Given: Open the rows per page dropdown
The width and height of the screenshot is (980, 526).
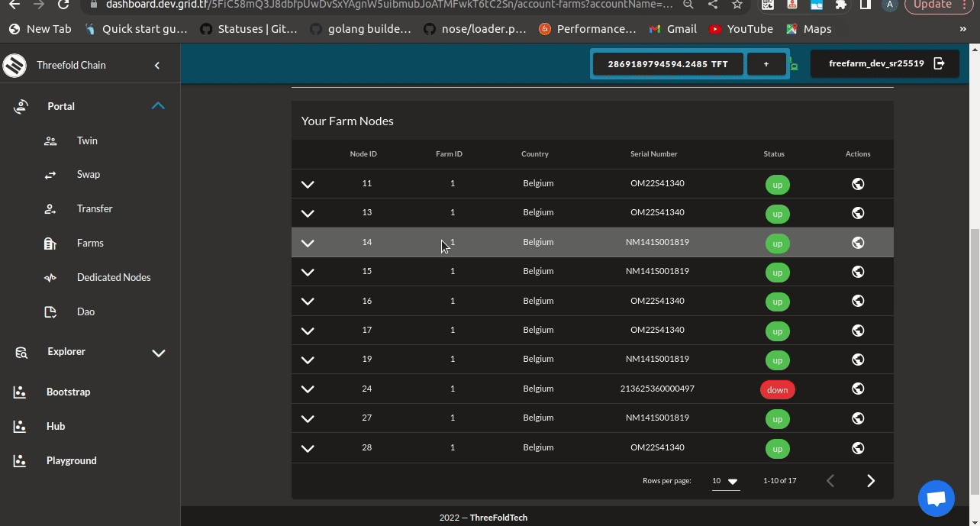Looking at the screenshot, I should (x=724, y=481).
